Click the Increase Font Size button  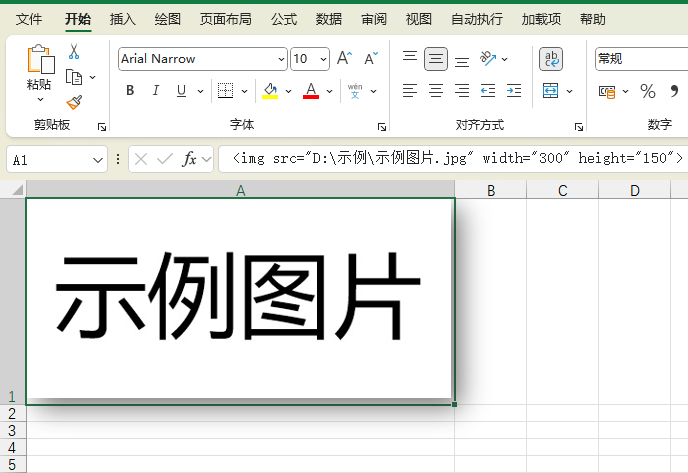pyautogui.click(x=343, y=59)
